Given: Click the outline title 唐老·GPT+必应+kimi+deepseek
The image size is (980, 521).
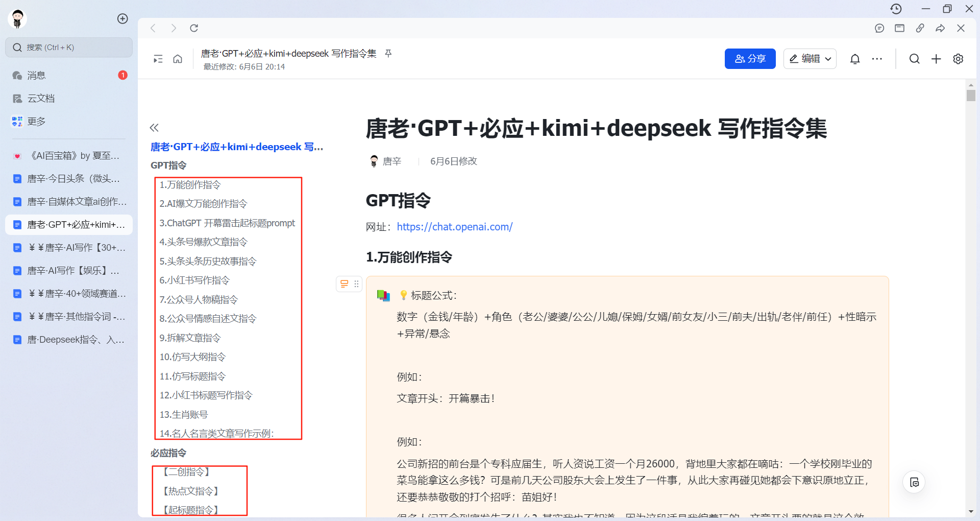Looking at the screenshot, I should coord(237,147).
